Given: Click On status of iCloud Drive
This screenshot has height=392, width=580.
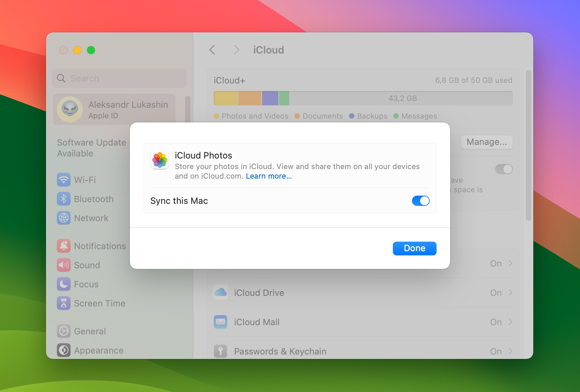Looking at the screenshot, I should pos(496,293).
